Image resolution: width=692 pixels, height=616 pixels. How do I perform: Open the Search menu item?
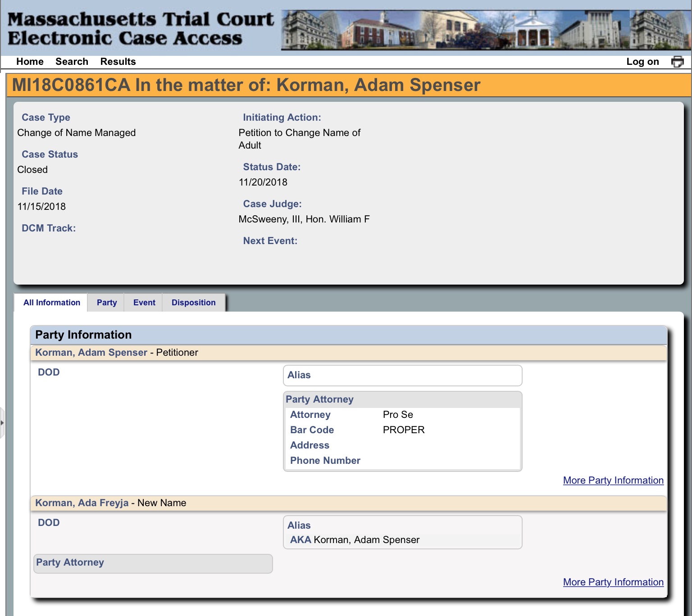point(72,62)
